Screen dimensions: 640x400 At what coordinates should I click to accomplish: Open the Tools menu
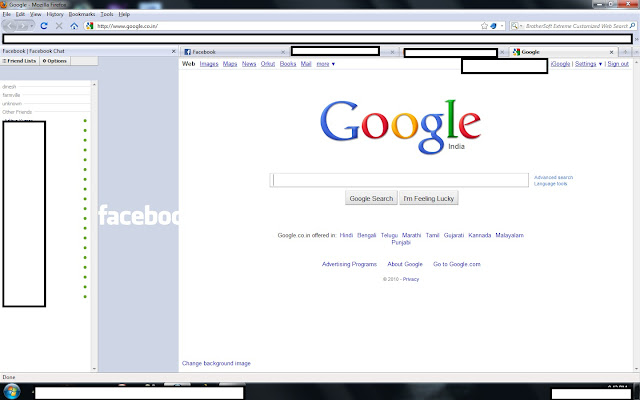click(x=107, y=14)
